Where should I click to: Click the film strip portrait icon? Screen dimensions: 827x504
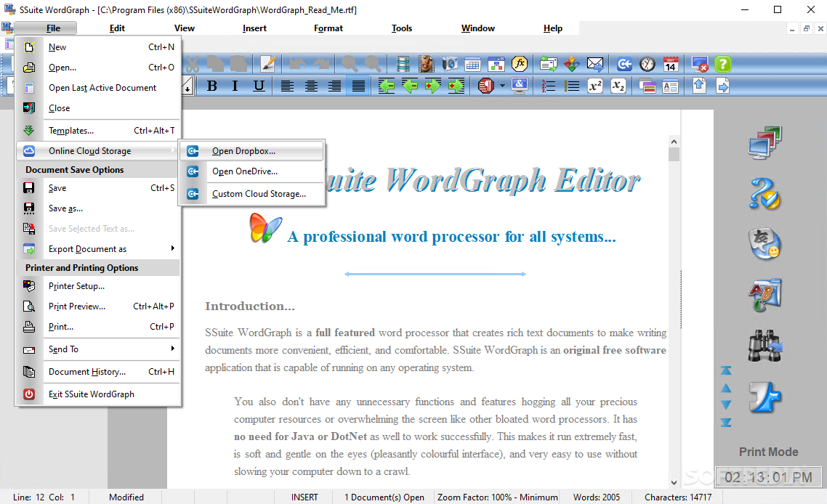tap(426, 65)
